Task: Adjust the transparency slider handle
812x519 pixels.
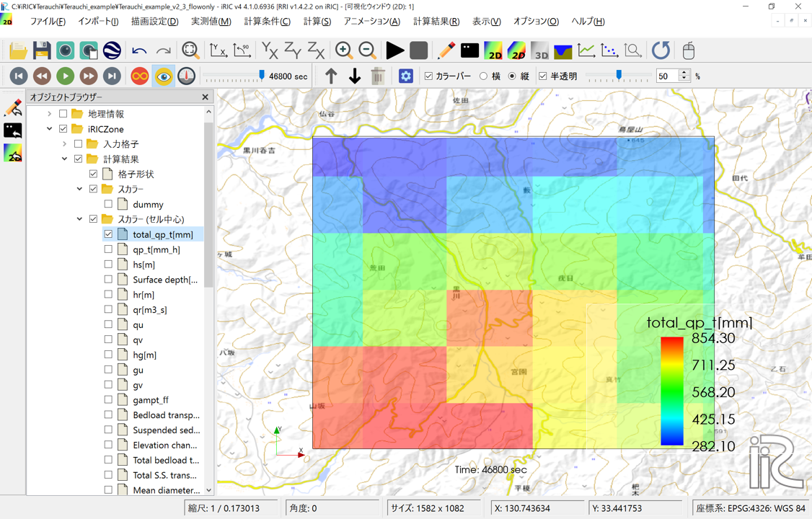Action: click(x=618, y=76)
